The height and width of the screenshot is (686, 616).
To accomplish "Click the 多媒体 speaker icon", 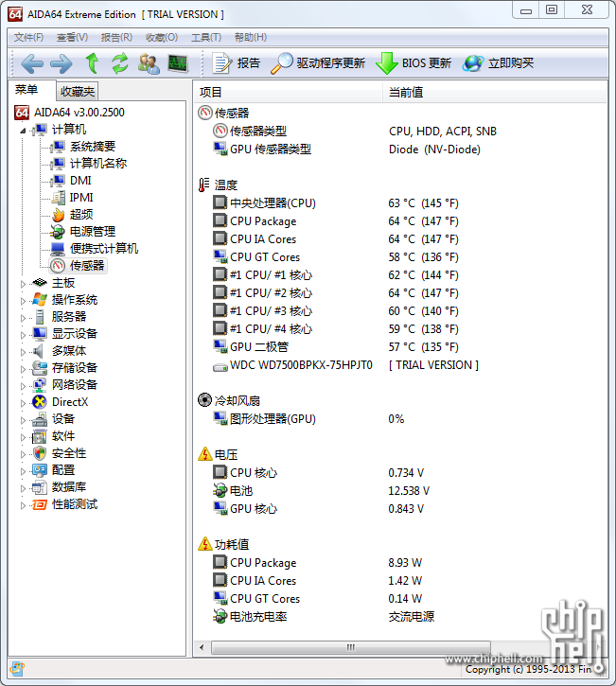I will [39, 351].
